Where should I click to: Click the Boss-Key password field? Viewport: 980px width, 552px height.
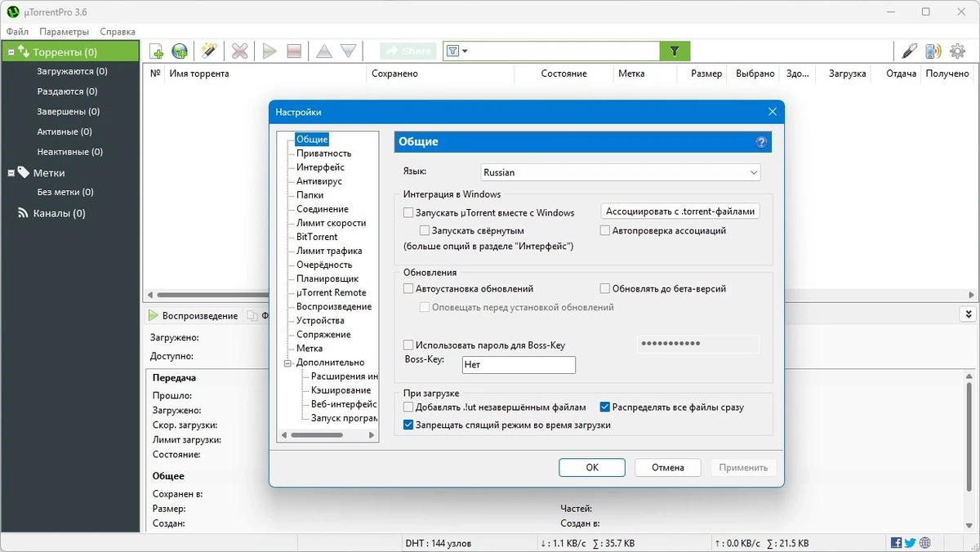tap(698, 344)
